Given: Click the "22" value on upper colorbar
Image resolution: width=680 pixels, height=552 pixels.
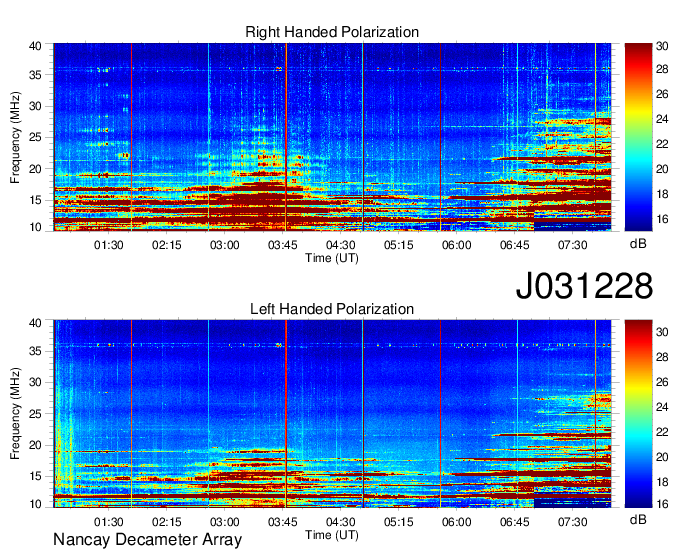Looking at the screenshot, I should tap(662, 144).
